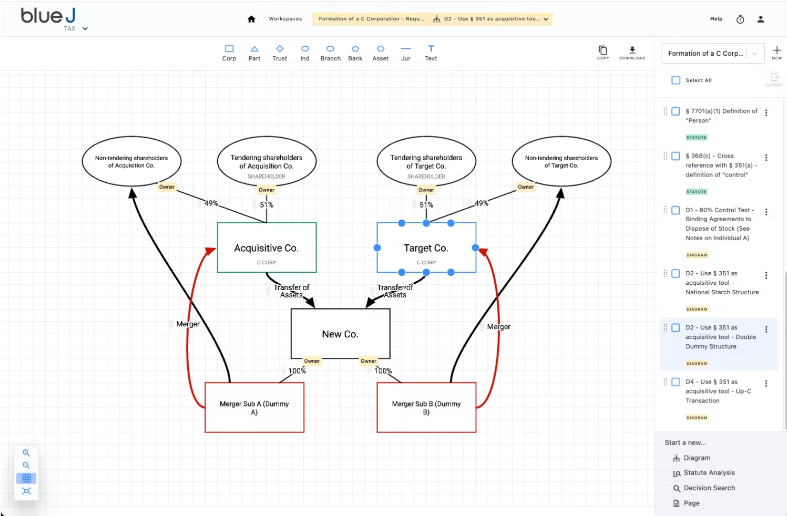The width and height of the screenshot is (787, 516).
Task: Zoom in on the canvas
Action: pos(26,453)
